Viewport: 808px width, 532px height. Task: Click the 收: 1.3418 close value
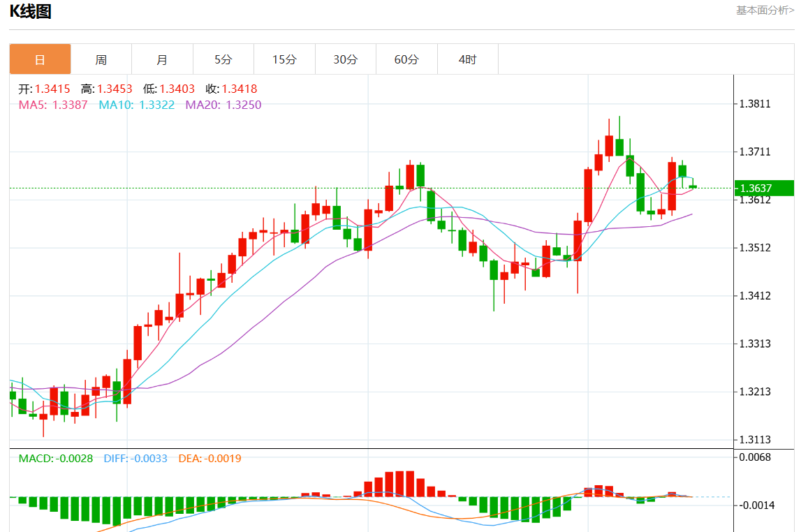point(231,89)
